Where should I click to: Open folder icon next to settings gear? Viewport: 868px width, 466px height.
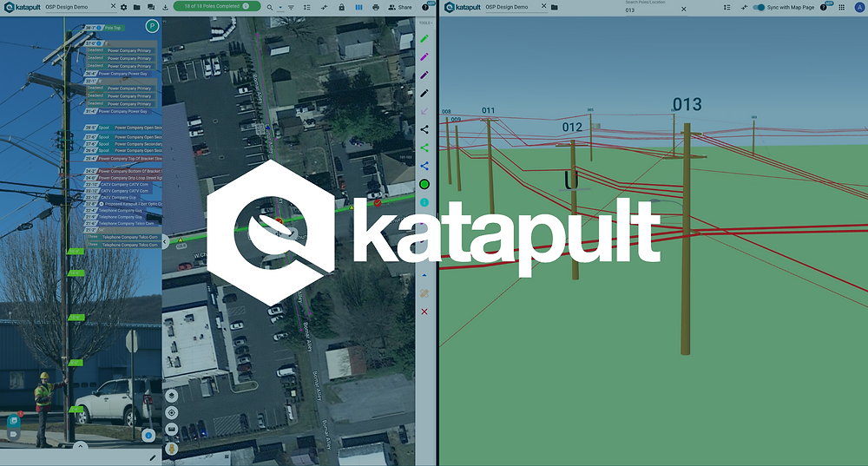point(136,7)
